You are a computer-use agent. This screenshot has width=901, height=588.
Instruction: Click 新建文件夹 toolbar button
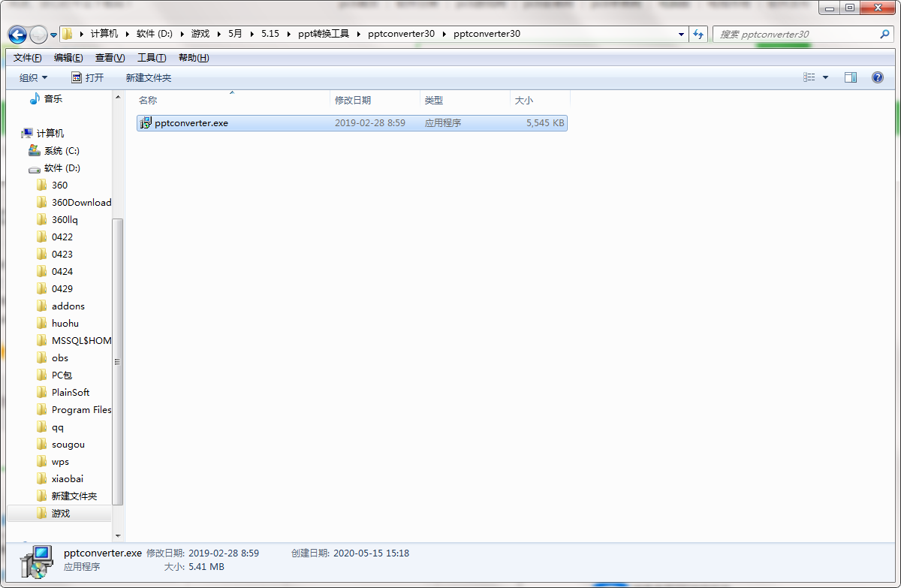point(149,77)
